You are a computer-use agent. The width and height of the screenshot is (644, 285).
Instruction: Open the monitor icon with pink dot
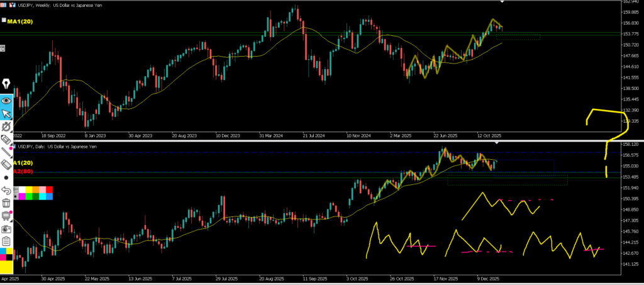[7, 216]
